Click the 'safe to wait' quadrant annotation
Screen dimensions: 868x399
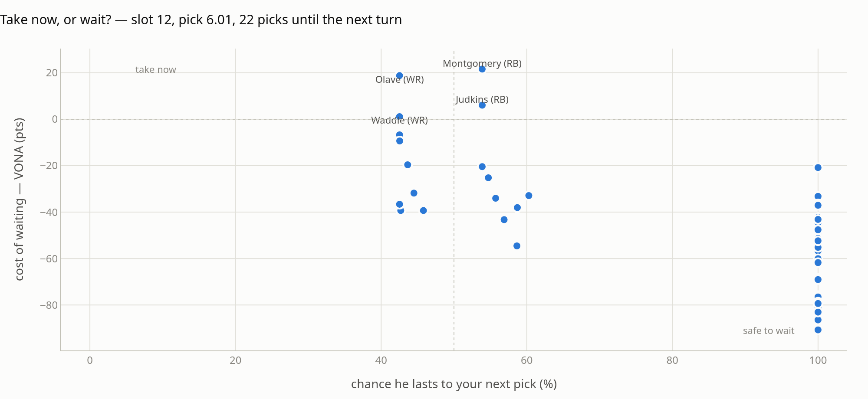(768, 330)
